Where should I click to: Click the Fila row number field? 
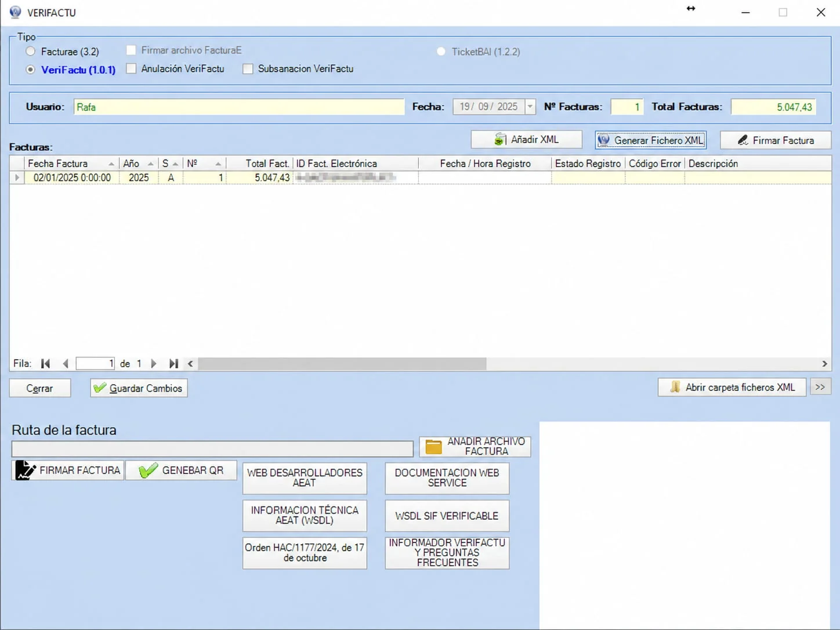pyautogui.click(x=96, y=364)
